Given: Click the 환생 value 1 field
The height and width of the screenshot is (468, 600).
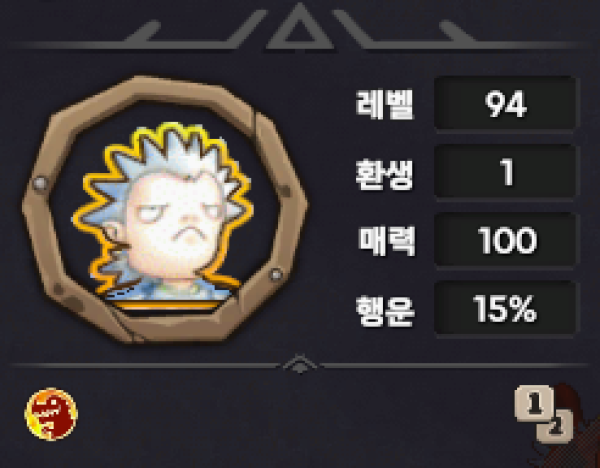Looking at the screenshot, I should tap(505, 172).
